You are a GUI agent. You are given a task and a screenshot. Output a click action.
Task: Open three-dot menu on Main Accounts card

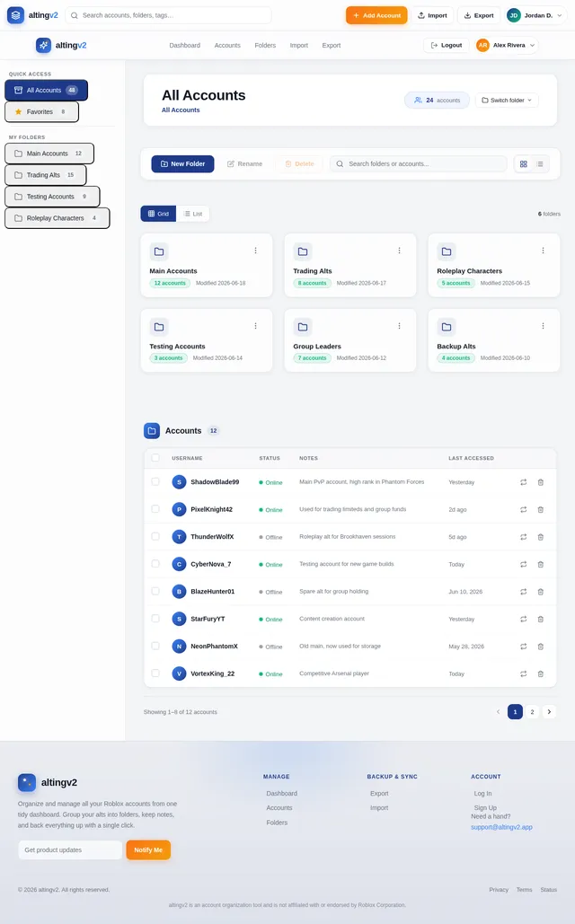(255, 251)
